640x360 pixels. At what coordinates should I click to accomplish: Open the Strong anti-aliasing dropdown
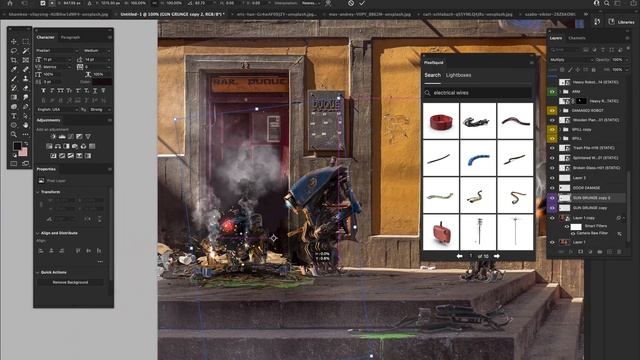pos(100,110)
